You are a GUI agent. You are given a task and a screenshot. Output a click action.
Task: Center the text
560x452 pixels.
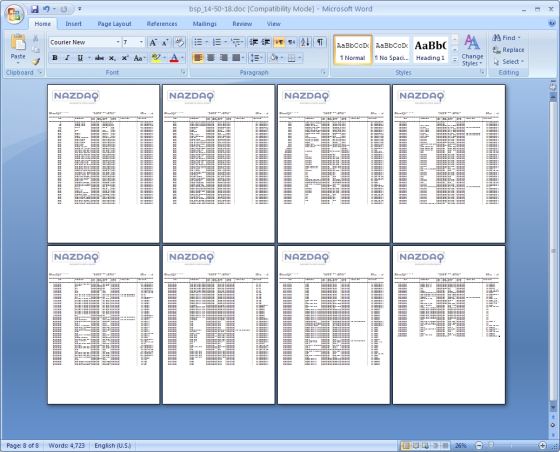211,57
